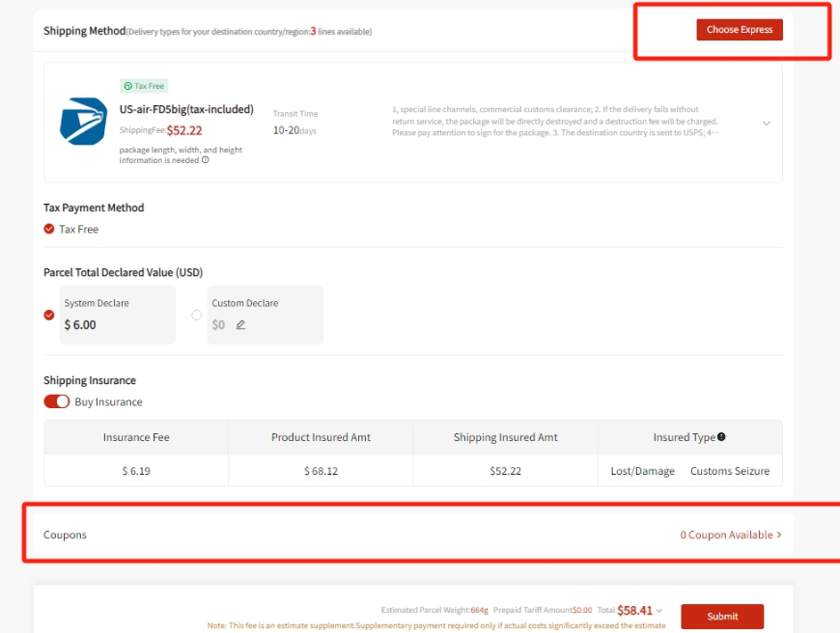Toggle the Buy Insurance switch off
This screenshot has width=840, height=633.
coord(57,401)
